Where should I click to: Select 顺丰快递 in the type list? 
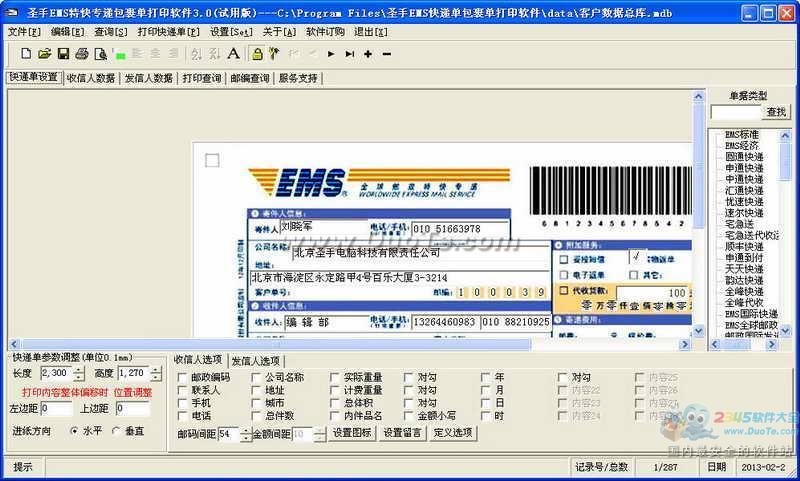coord(744,246)
